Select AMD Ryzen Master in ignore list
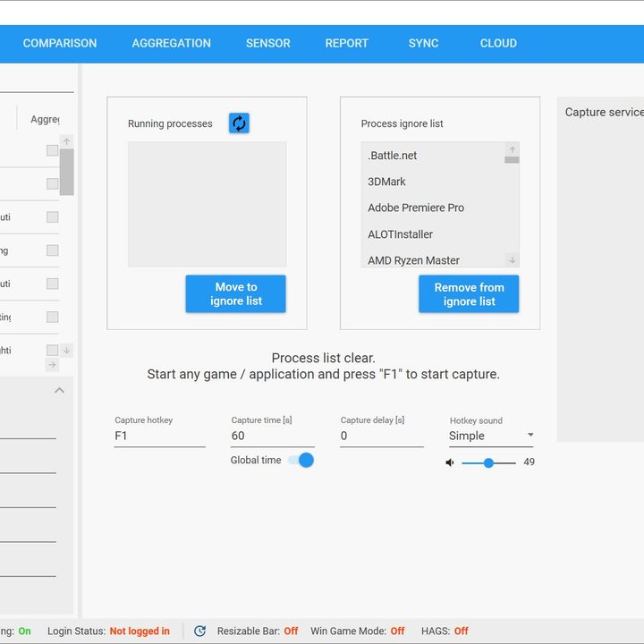The image size is (644, 644). click(x=433, y=260)
